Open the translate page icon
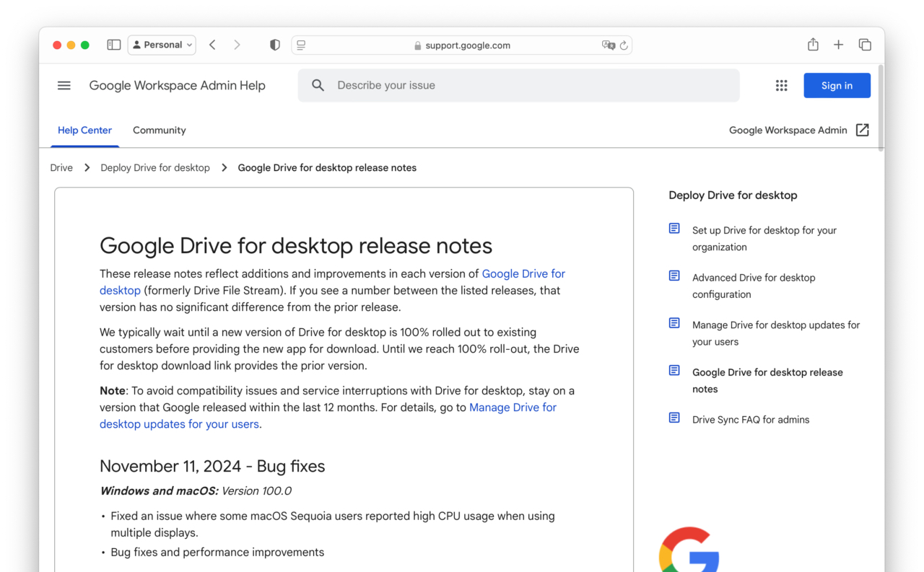 click(609, 45)
